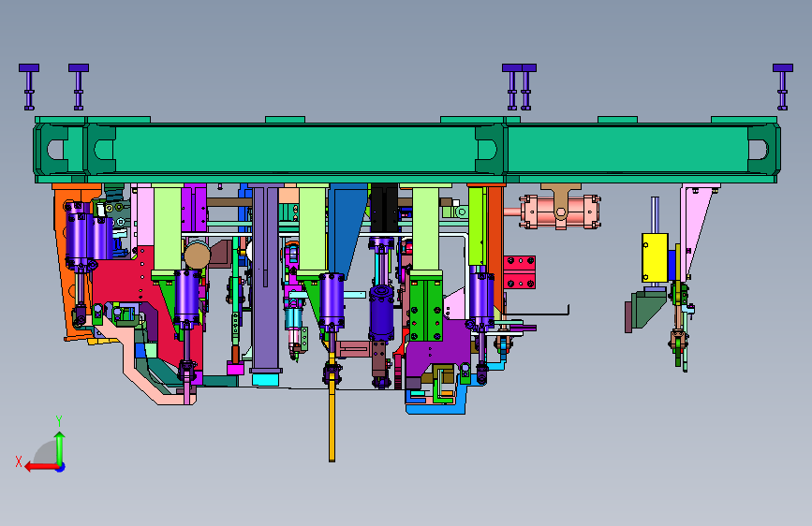Image resolution: width=812 pixels, height=526 pixels.
Task: Click the green Y label of the triad
Action: click(x=59, y=421)
